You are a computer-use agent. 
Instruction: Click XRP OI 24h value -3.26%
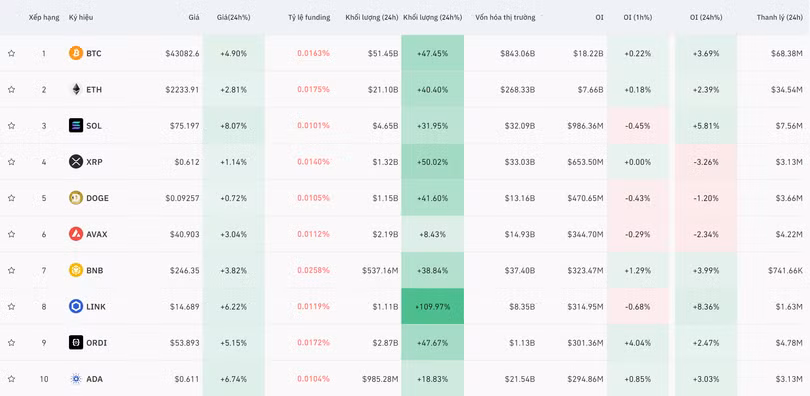pos(706,162)
